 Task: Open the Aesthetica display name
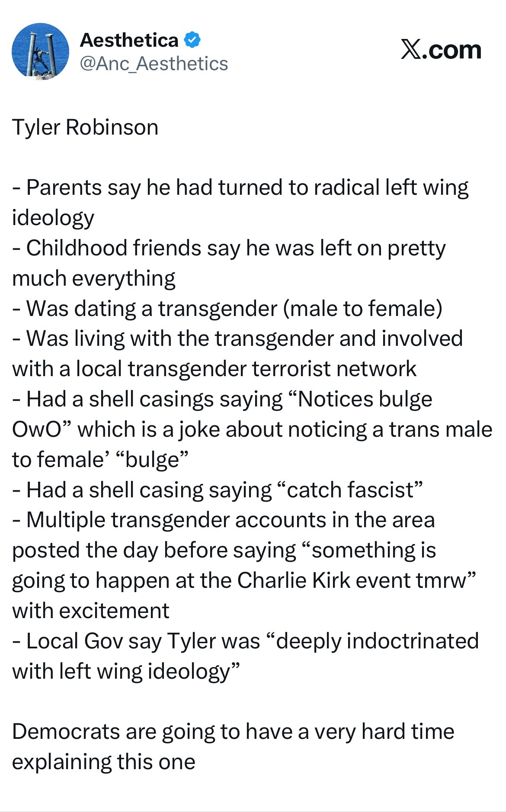click(129, 40)
